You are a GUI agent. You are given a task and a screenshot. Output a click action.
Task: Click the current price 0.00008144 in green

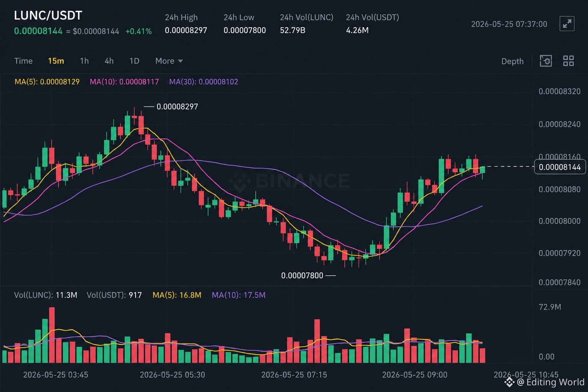38,31
